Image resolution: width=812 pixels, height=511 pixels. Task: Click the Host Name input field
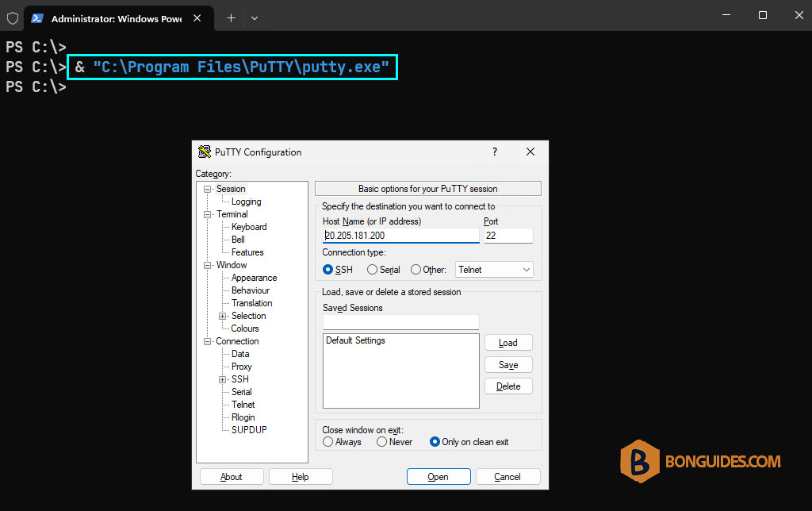click(400, 236)
